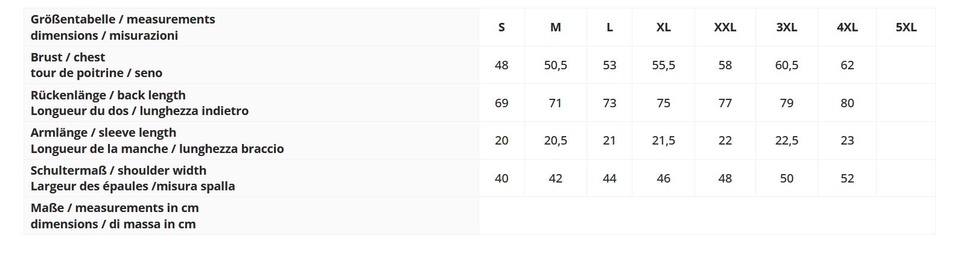Select the 4XL size header cell
This screenshot has height=253, width=980.
[847, 27]
